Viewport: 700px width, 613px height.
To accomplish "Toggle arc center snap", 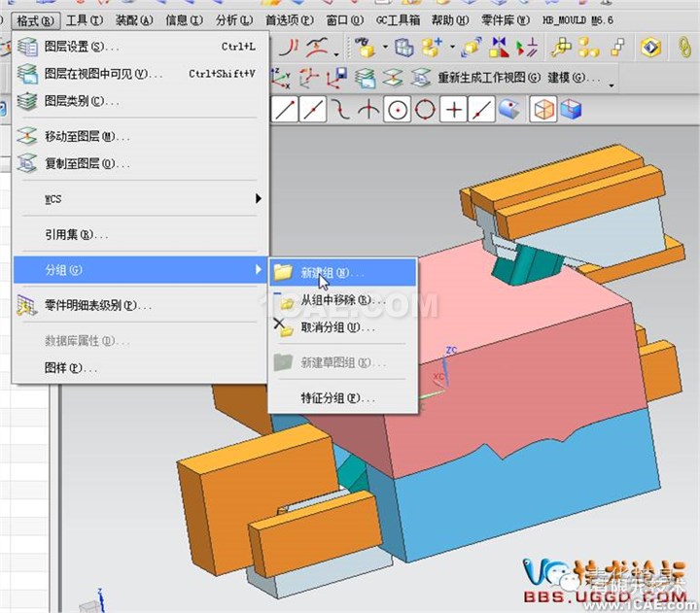I will (398, 110).
